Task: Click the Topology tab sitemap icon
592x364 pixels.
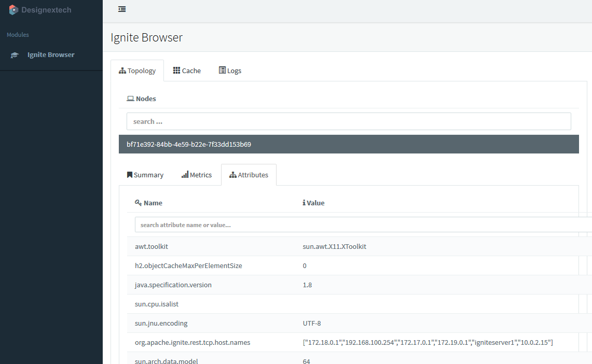Action: (x=122, y=71)
